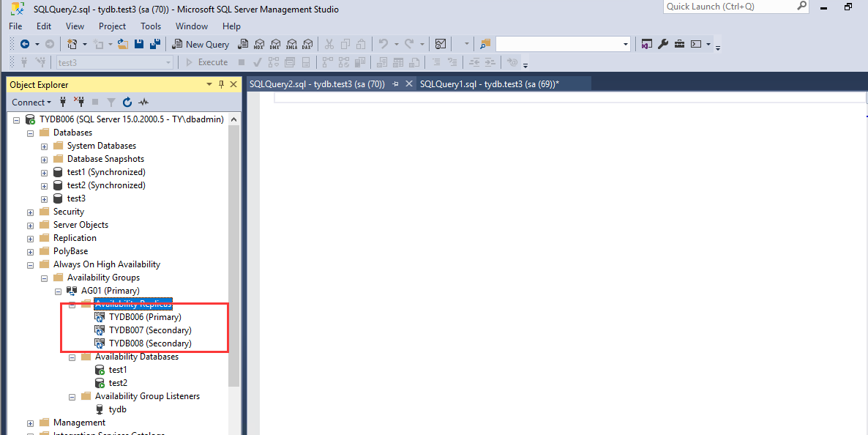Expand the Replication folder
868x435 pixels.
pos(31,239)
